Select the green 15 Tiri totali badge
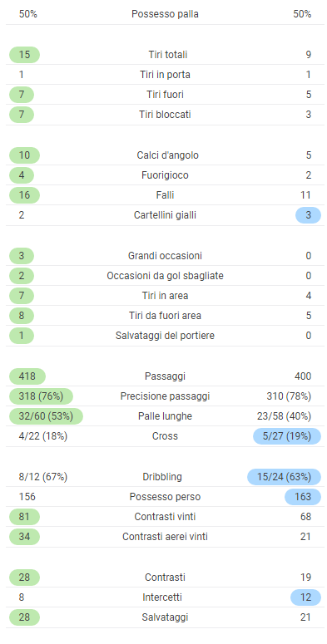Viewport: 327px width, 644px height. coord(24,55)
